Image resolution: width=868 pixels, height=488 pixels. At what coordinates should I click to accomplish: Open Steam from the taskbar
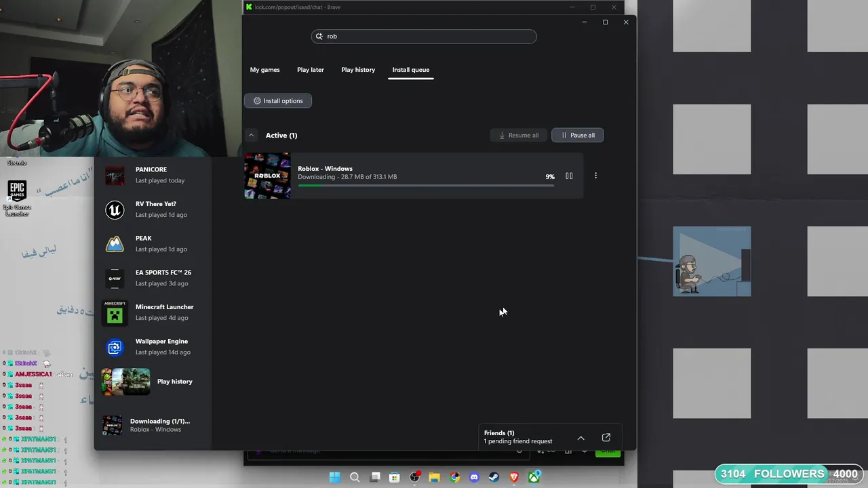pos(494,477)
